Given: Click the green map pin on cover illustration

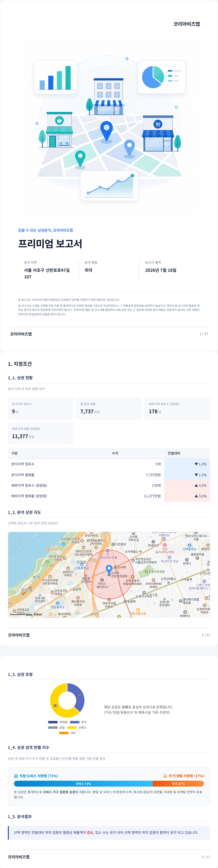Looking at the screenshot, I should [x=80, y=159].
